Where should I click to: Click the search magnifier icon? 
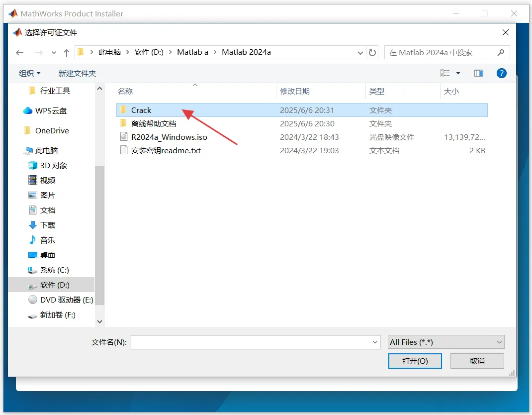click(x=501, y=52)
